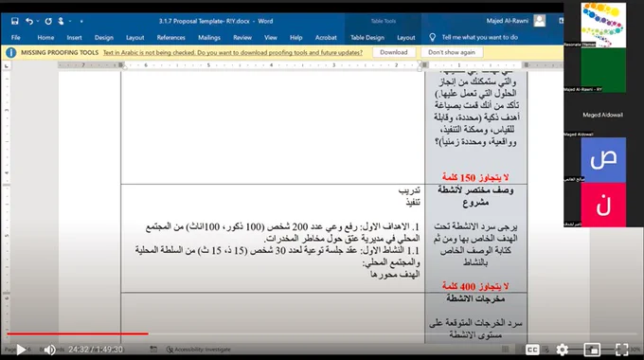Screen dimensions: 644x360
Task: Open the Undo history dropdown arrow
Action: tap(37, 21)
